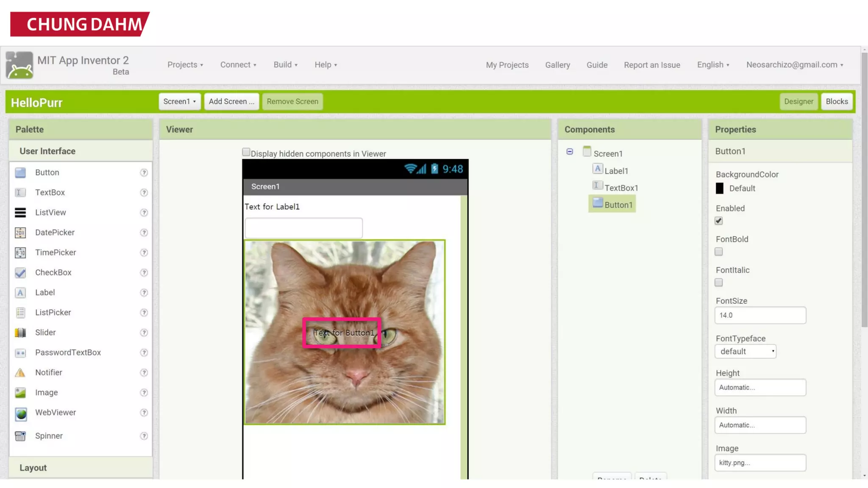Viewport: 868px width, 488px height.
Task: Click the Notifier warning triangle icon
Action: tap(20, 373)
